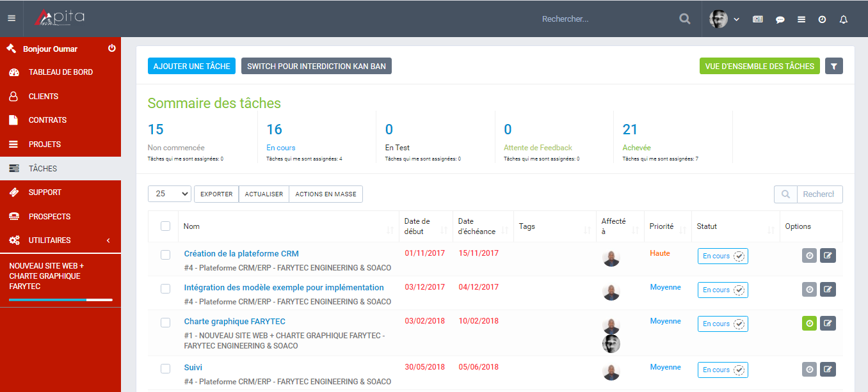Click the search magnifier icon in header

(685, 19)
